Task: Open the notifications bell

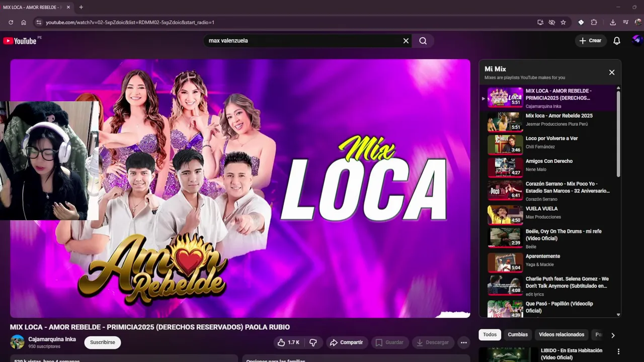Action: pyautogui.click(x=616, y=41)
